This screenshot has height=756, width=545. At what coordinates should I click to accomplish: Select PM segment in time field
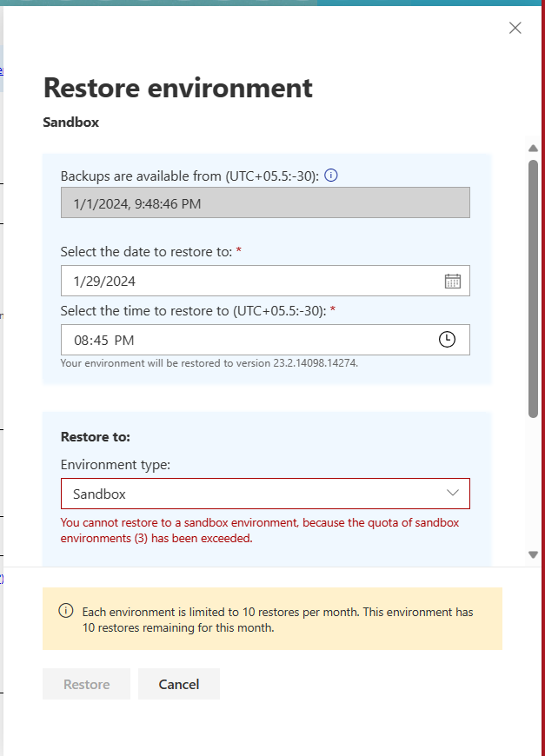point(124,341)
